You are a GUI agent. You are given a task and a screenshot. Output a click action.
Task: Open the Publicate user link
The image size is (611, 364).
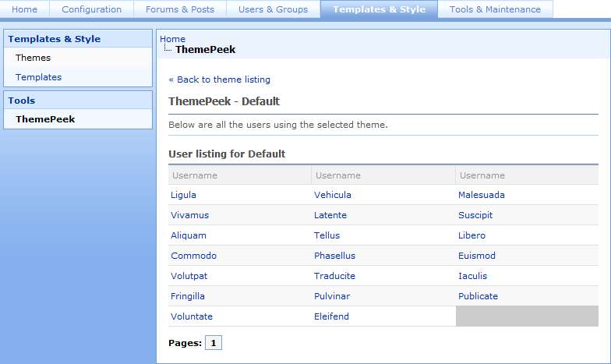click(478, 296)
